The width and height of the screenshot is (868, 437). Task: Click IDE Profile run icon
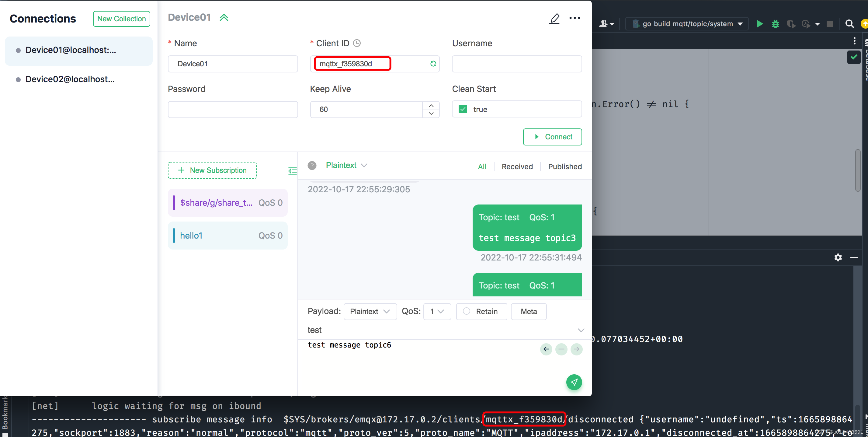[806, 24]
